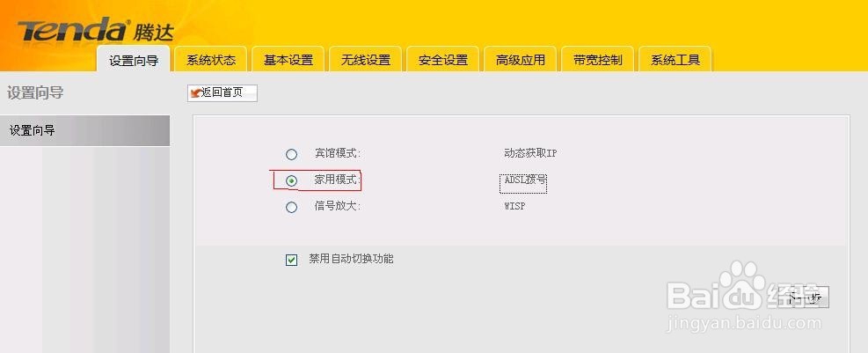Go to the 无线设置 tab
The width and height of the screenshot is (868, 353).
[365, 59]
